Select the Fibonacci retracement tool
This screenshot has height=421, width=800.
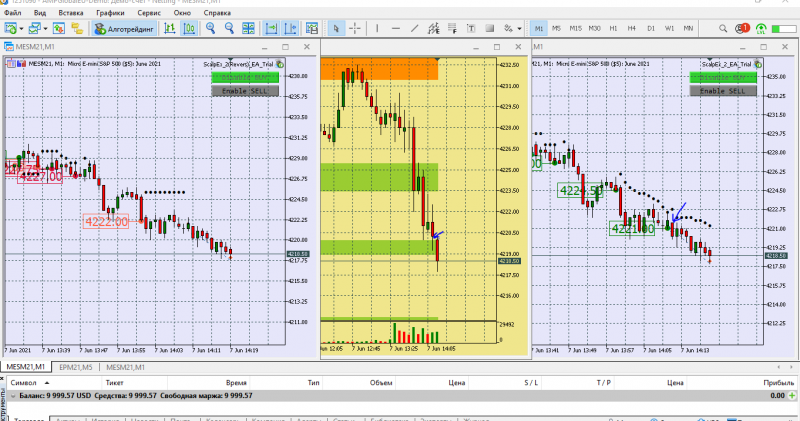coord(452,29)
